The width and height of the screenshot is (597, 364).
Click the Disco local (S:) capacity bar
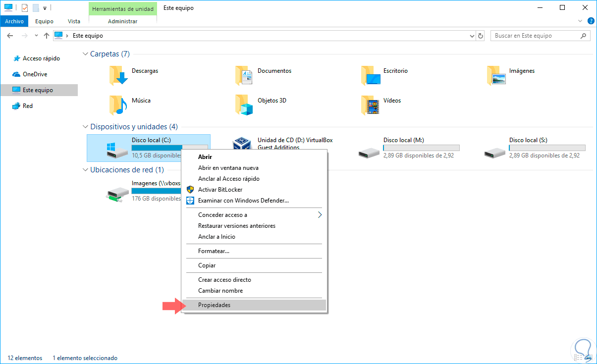click(x=547, y=148)
